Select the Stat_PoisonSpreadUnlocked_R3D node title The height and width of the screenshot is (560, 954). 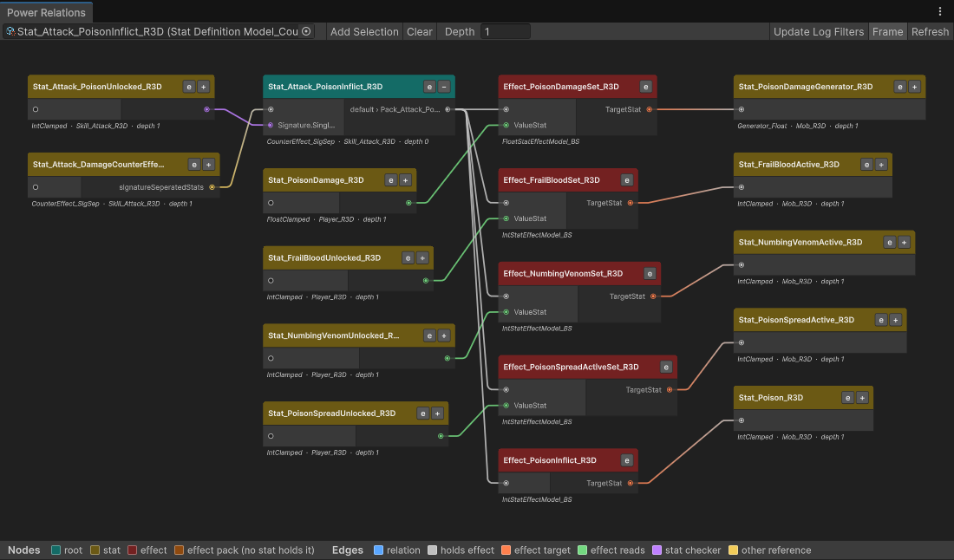click(331, 413)
